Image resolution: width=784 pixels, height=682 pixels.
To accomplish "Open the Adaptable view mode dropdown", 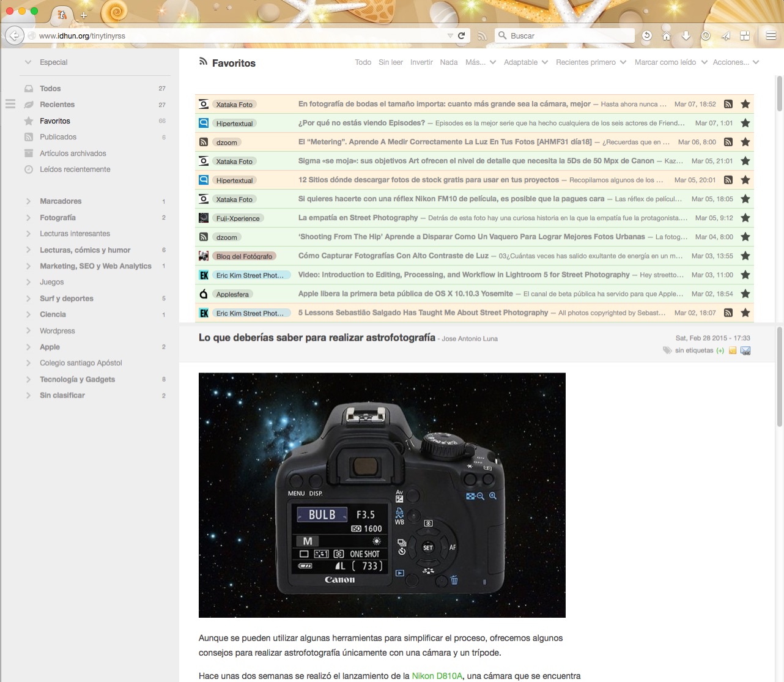I will (x=526, y=62).
